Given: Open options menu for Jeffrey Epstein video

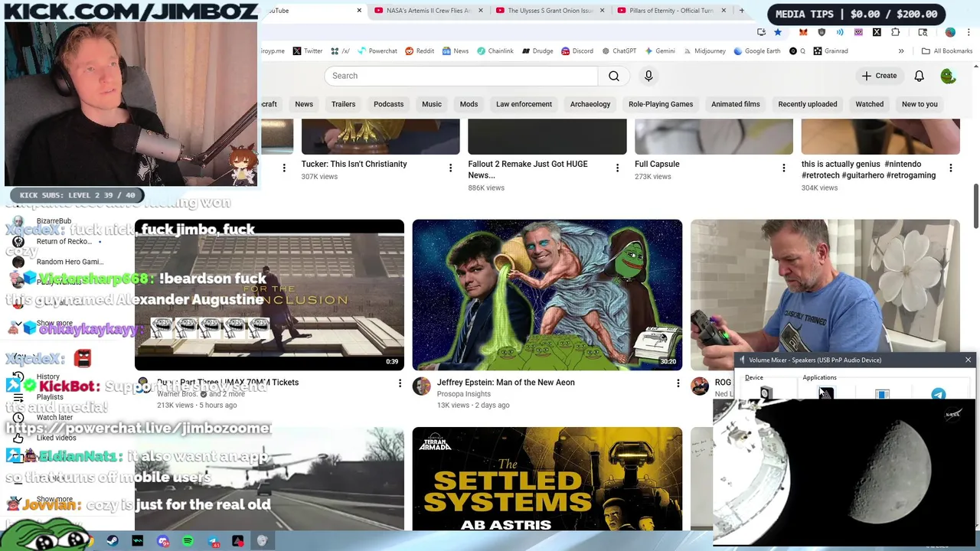Looking at the screenshot, I should tap(678, 383).
